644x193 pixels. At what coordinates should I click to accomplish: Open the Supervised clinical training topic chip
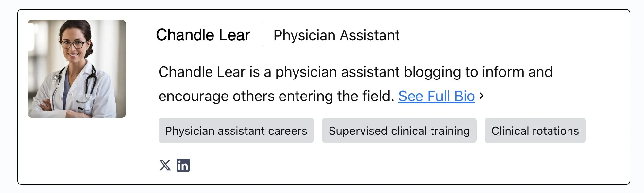(399, 131)
